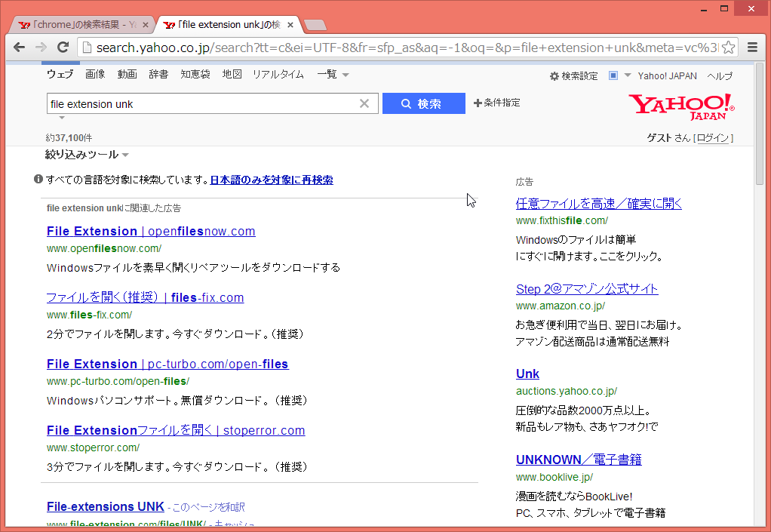The image size is (771, 532).
Task: Open the File-extensions UNK result
Action: 105,506
